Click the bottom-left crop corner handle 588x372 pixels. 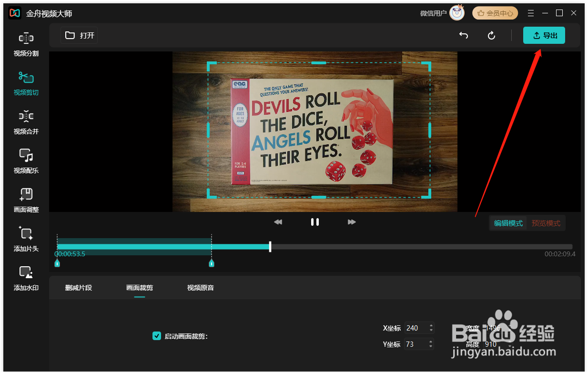click(212, 193)
